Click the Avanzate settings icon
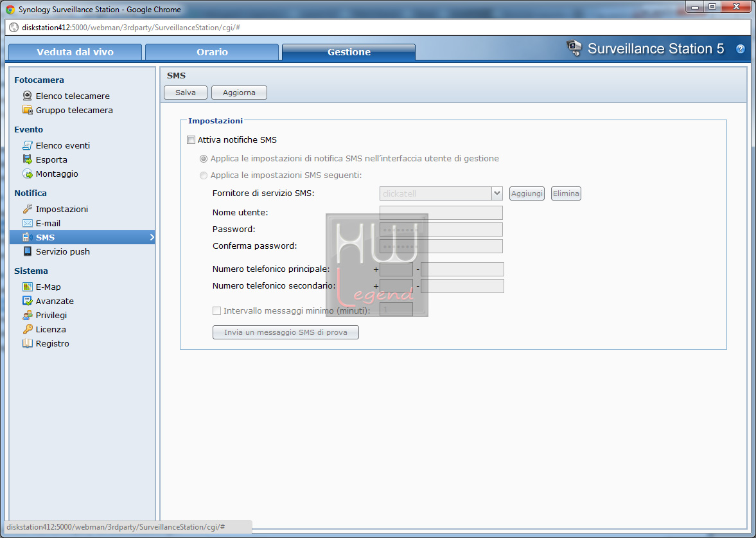Screen dimensions: 756x538 pos(28,301)
